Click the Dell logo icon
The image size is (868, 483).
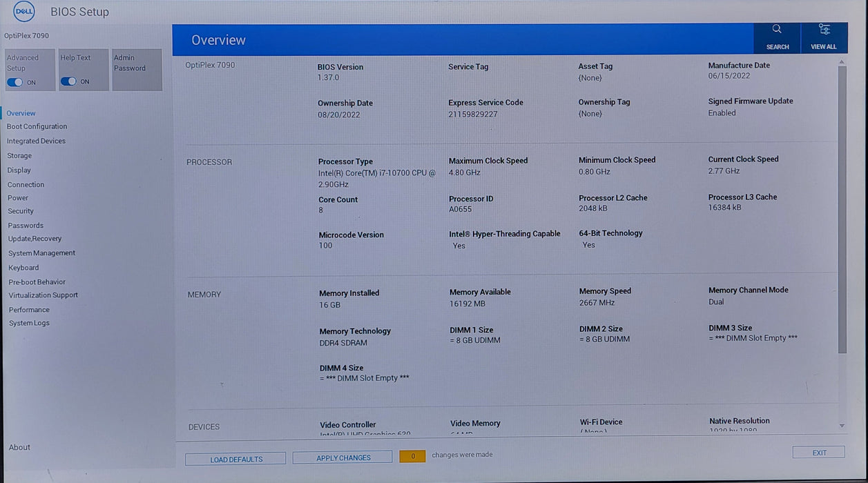24,11
